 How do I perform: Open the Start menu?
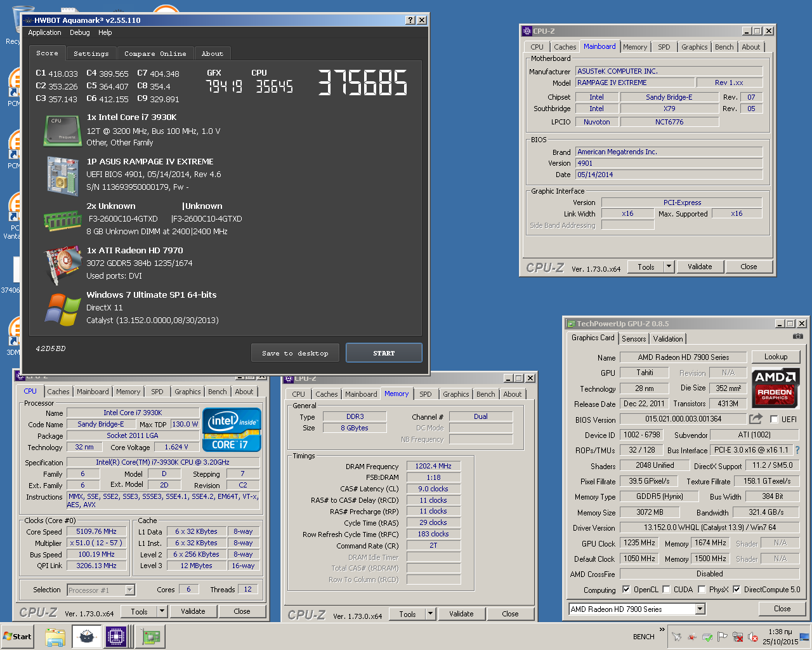click(x=18, y=637)
